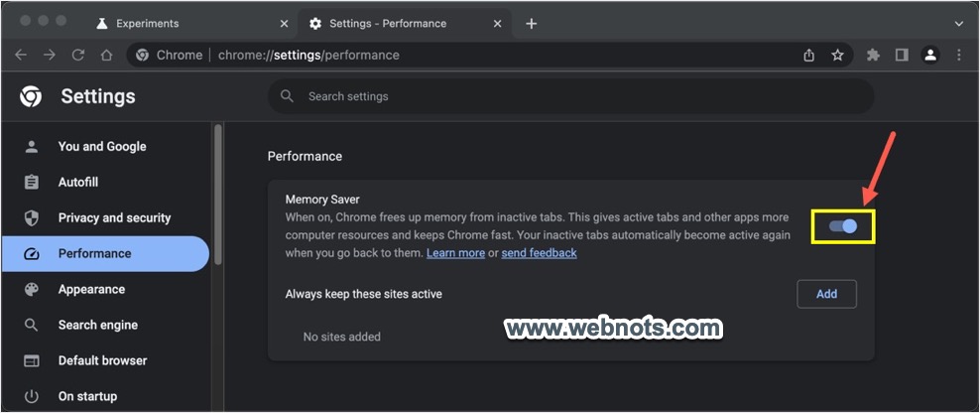Click the Search engine magnifier icon
980x413 pixels.
click(x=32, y=325)
